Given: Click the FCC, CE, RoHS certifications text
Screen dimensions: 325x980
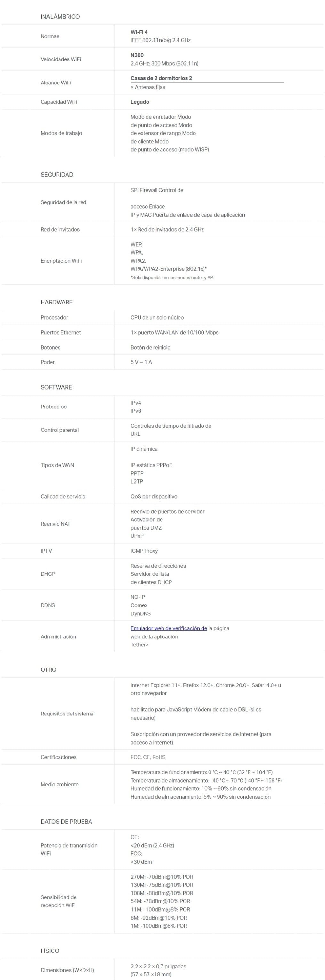Looking at the screenshot, I should [148, 757].
